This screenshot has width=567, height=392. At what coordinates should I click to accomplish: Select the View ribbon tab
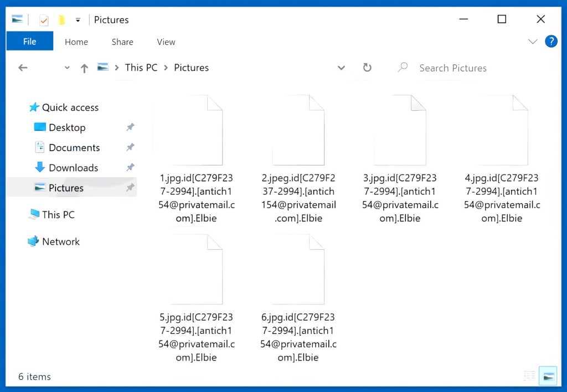166,42
